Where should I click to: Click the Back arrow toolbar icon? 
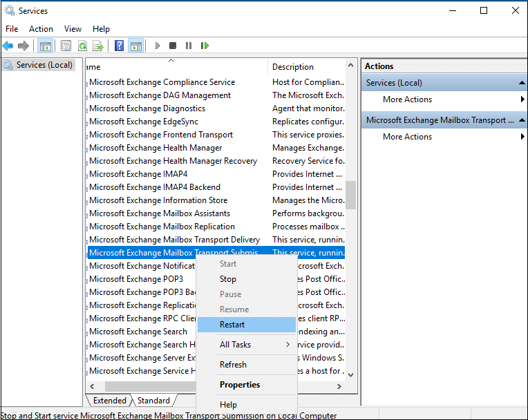[8, 46]
